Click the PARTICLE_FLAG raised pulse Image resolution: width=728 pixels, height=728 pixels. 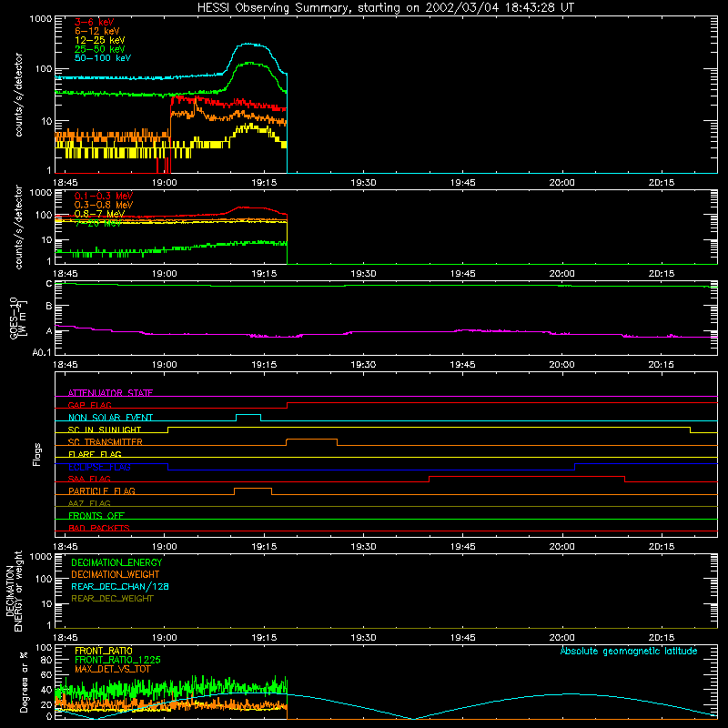click(x=253, y=489)
